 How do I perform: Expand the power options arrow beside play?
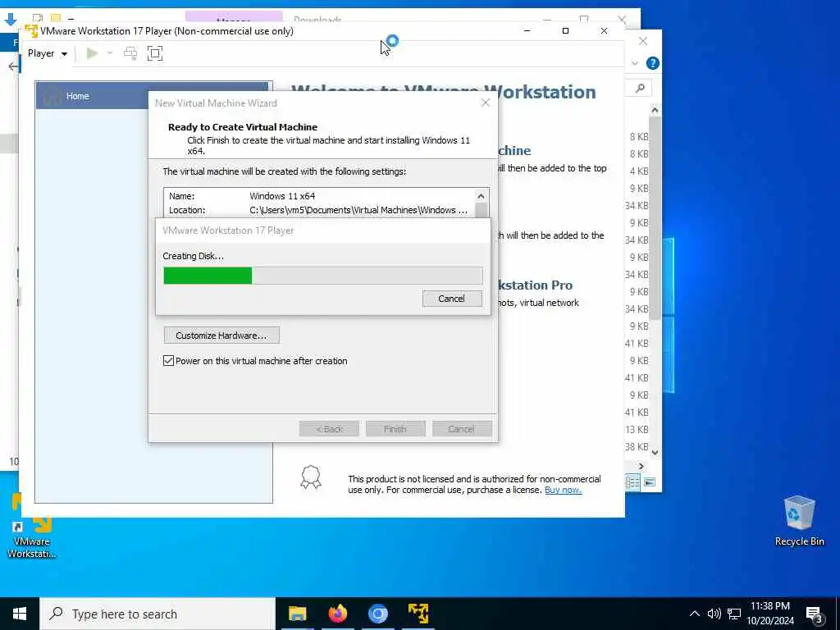pos(110,53)
